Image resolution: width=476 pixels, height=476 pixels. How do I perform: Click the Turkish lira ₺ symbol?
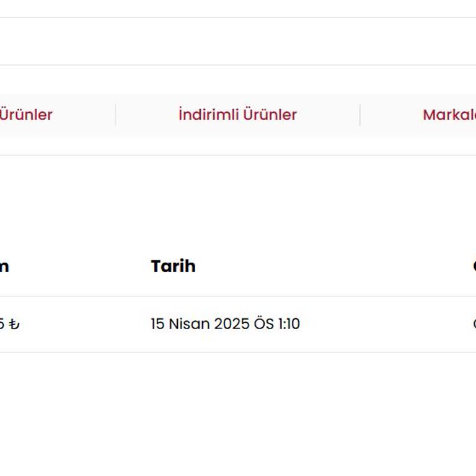click(x=15, y=324)
